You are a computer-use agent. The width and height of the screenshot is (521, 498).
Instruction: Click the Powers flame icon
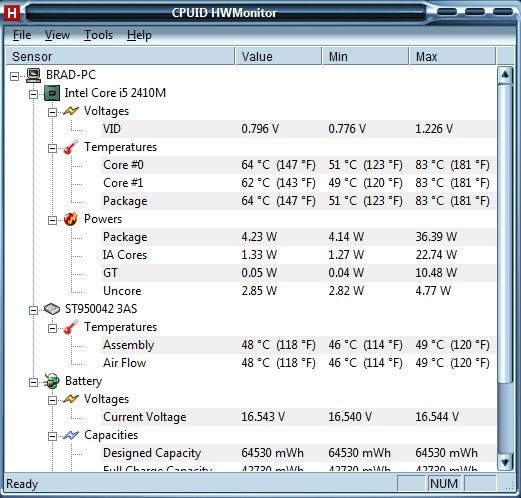71,219
